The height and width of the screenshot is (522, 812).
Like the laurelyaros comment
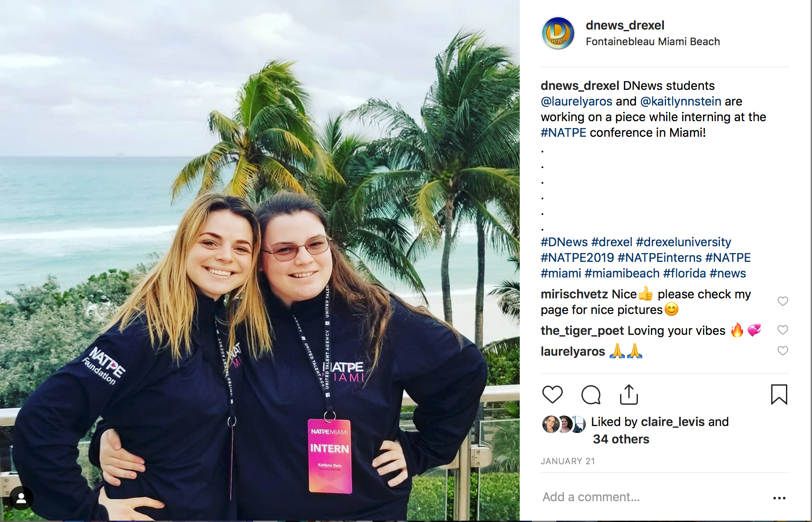coord(782,351)
